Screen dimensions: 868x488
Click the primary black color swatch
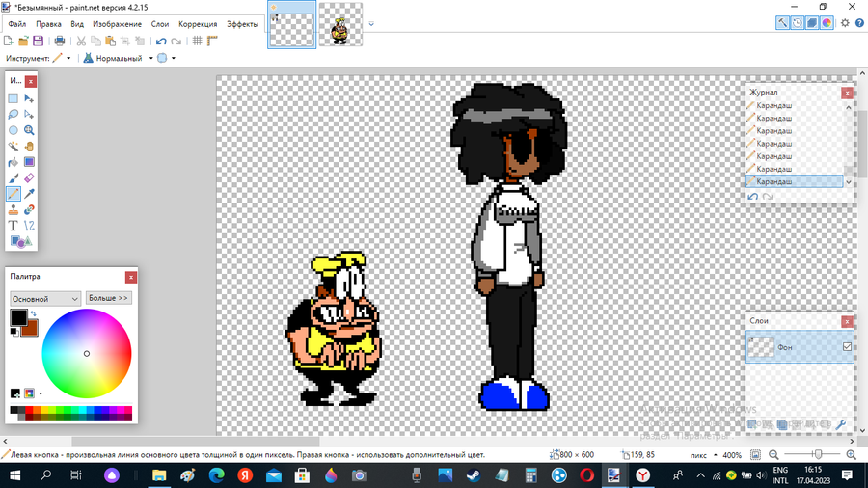click(18, 317)
